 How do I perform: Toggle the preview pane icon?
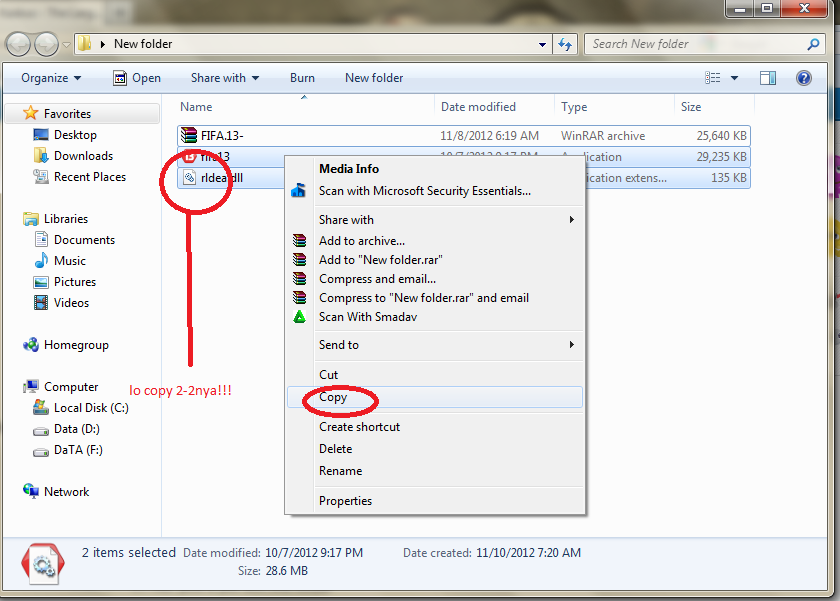768,78
